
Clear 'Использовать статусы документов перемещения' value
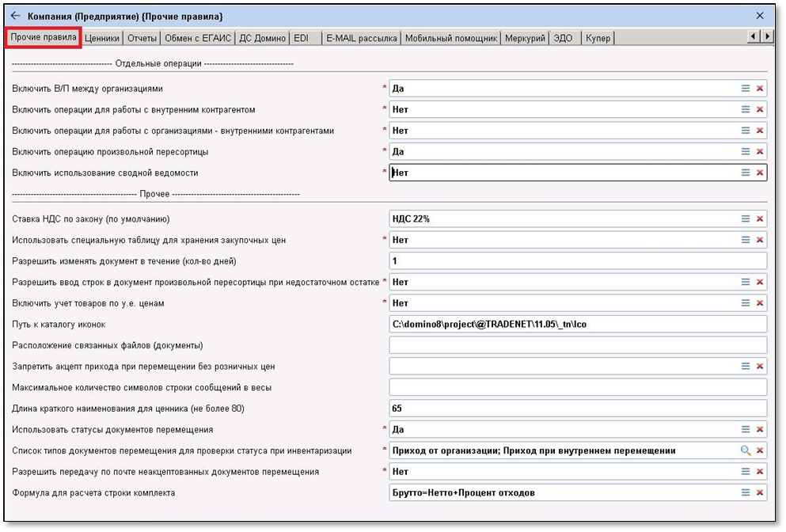759,429
